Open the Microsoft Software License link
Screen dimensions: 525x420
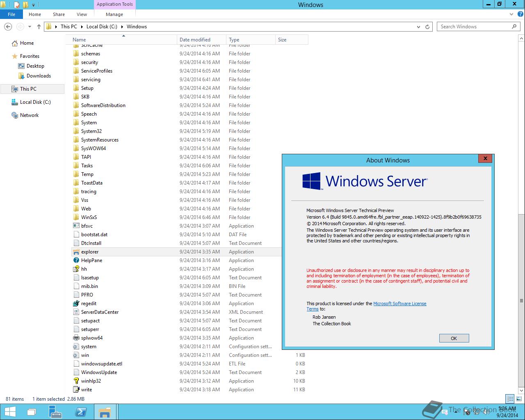(400, 304)
